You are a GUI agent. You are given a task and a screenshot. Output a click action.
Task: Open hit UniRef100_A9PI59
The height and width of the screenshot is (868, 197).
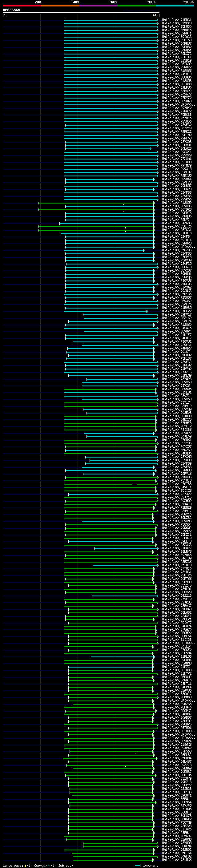pyautogui.click(x=176, y=40)
